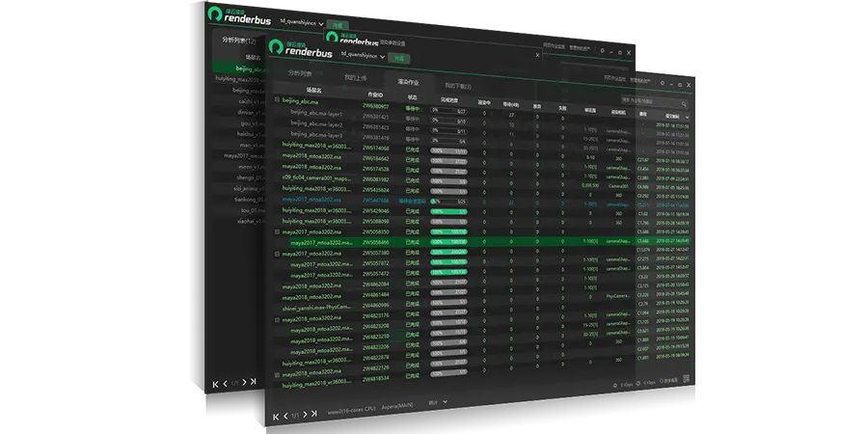Screen dimensions: 868x434
Task: Click first-page arrow in back window pager
Action: [215, 384]
